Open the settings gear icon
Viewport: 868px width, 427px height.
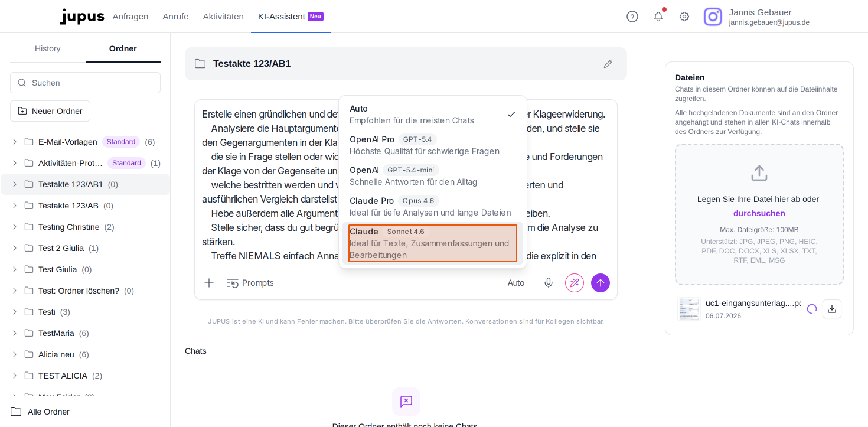point(684,17)
